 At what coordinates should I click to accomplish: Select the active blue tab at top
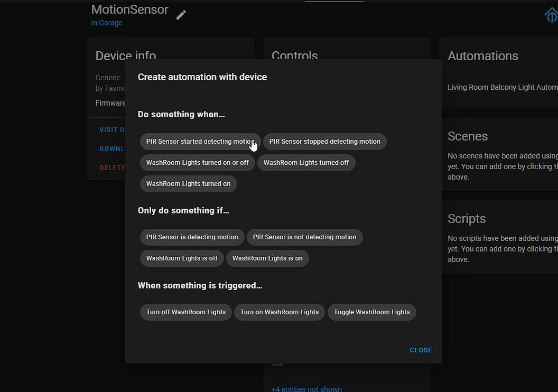point(334,2)
